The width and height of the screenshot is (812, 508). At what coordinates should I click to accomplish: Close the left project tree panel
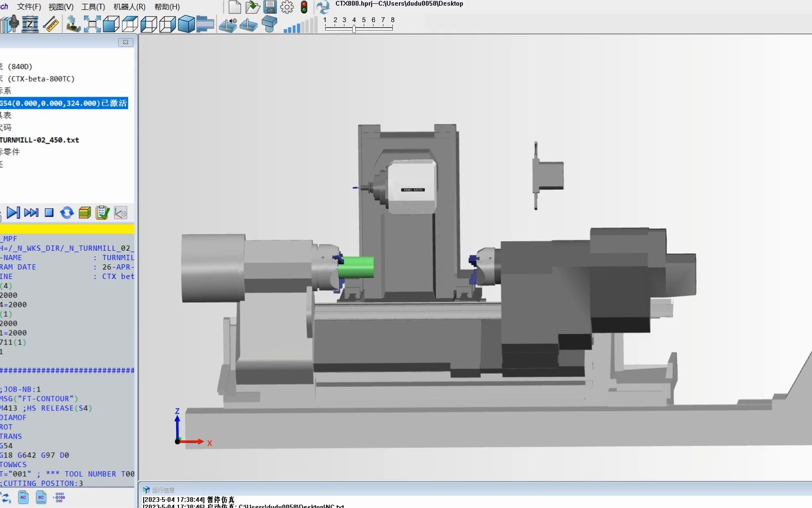click(x=125, y=42)
